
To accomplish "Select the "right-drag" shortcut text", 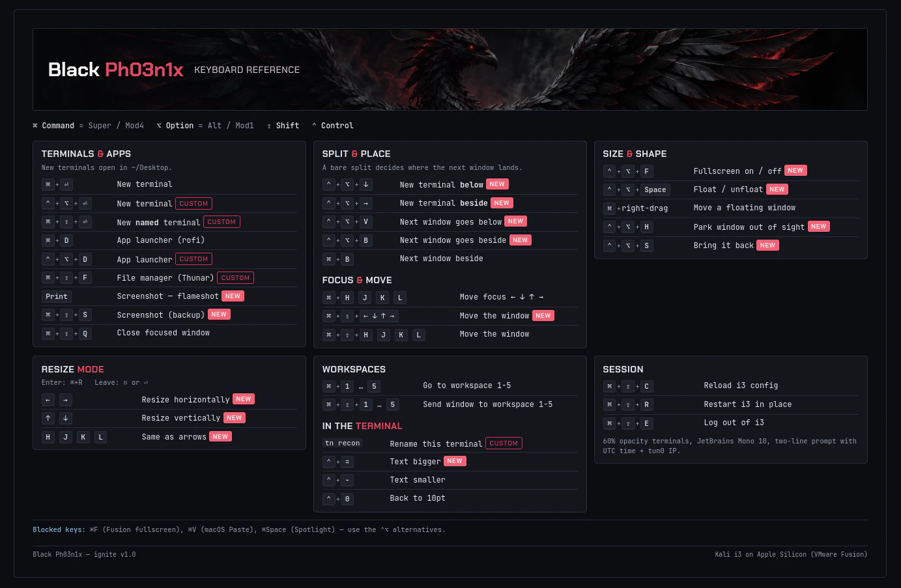I will [x=645, y=208].
